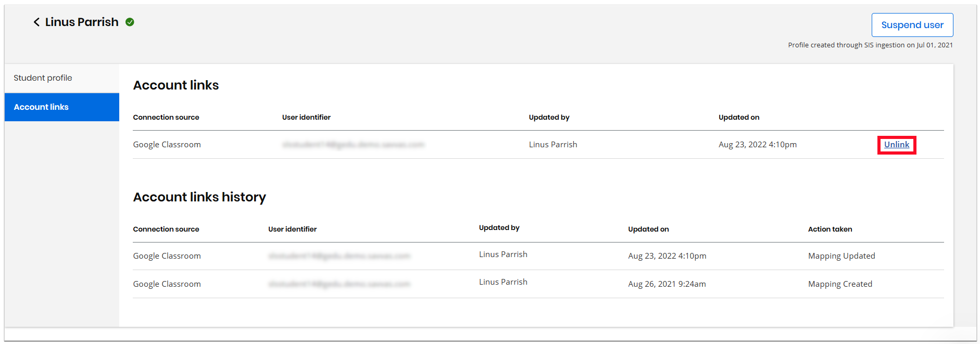This screenshot has width=980, height=344.
Task: Click the Mapping Created entry
Action: (840, 284)
